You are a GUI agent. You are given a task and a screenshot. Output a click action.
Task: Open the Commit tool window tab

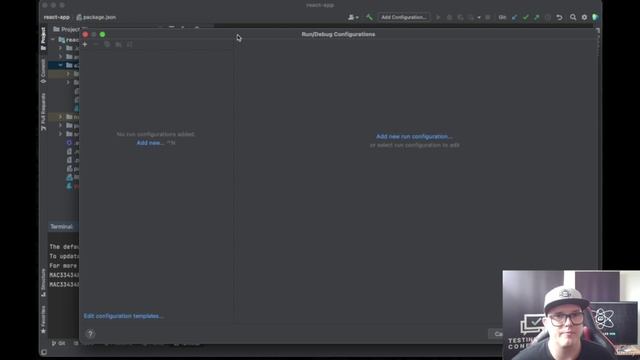pos(43,71)
